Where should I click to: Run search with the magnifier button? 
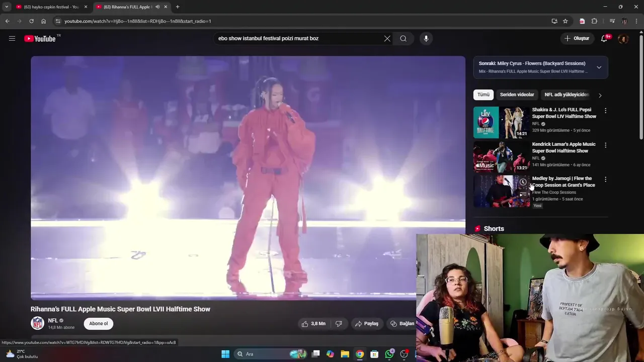403,38
